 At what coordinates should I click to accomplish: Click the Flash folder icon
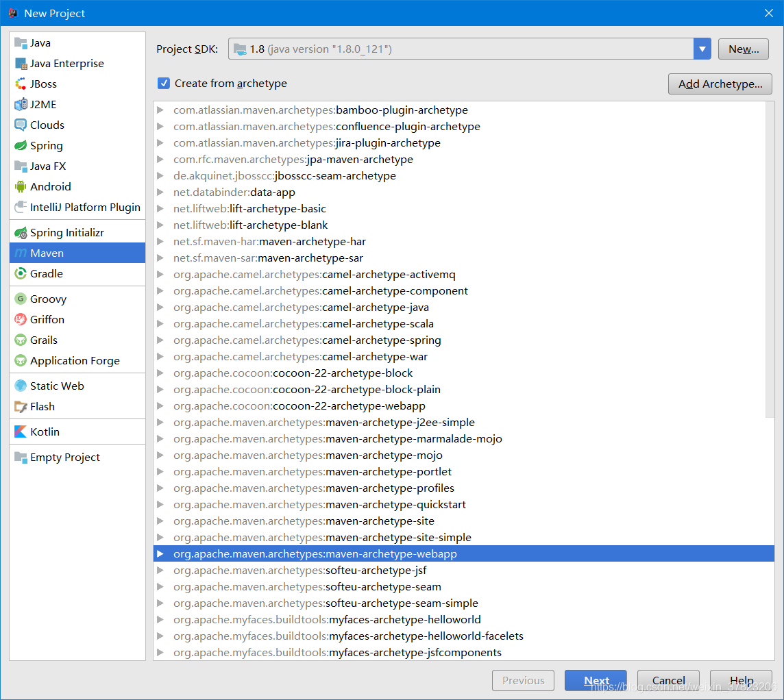(21, 407)
